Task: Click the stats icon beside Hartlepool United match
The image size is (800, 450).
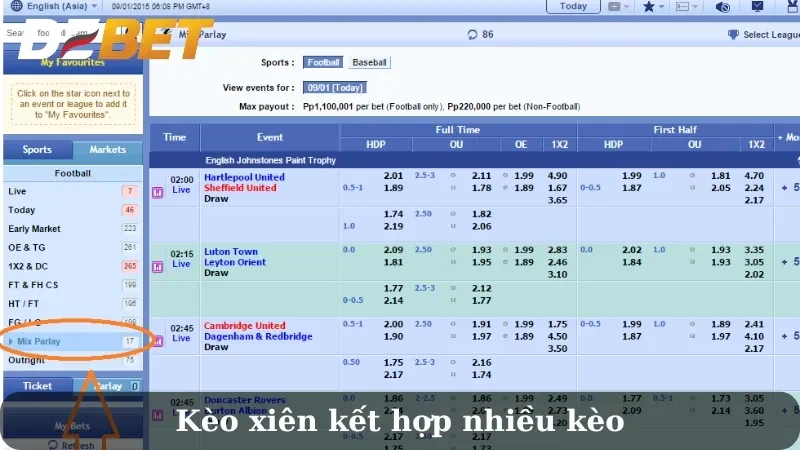Action: pyautogui.click(x=157, y=192)
